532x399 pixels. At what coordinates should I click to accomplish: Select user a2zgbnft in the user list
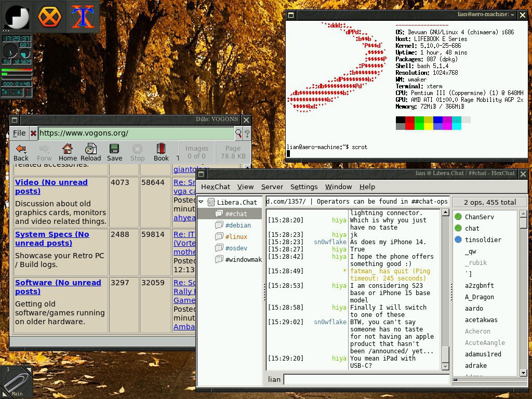[480, 286]
